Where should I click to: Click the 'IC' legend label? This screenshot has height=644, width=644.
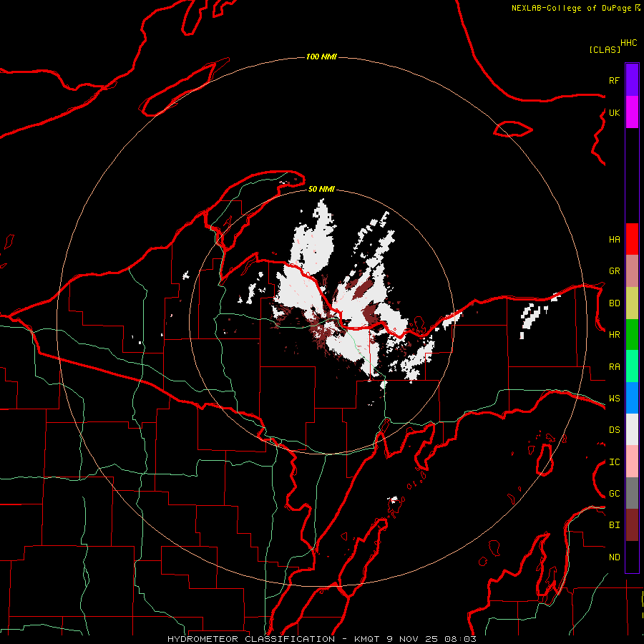[614, 462]
